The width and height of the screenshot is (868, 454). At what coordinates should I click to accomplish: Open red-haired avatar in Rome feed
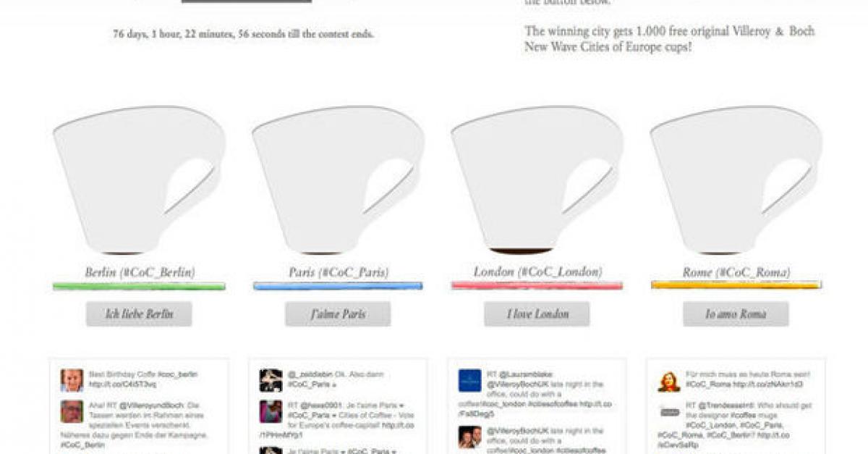point(668,380)
